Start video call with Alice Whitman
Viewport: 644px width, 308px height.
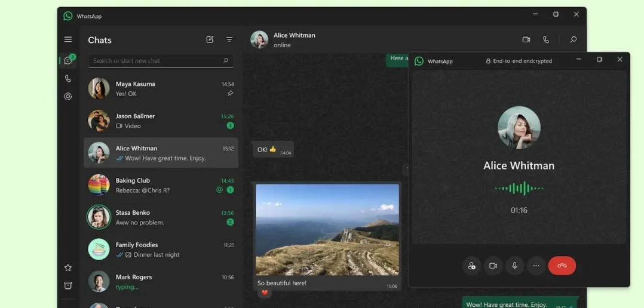(x=526, y=39)
